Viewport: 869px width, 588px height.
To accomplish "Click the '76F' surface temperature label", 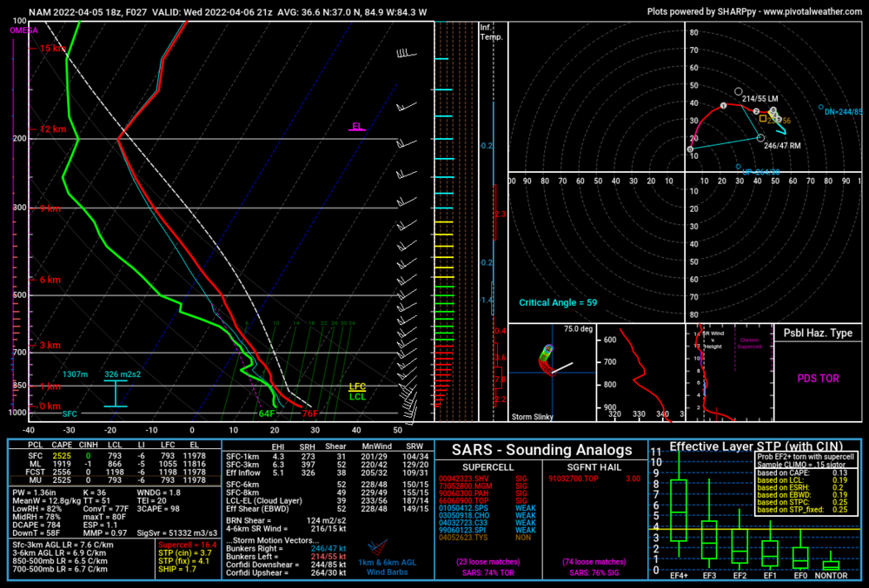I will 310,413.
